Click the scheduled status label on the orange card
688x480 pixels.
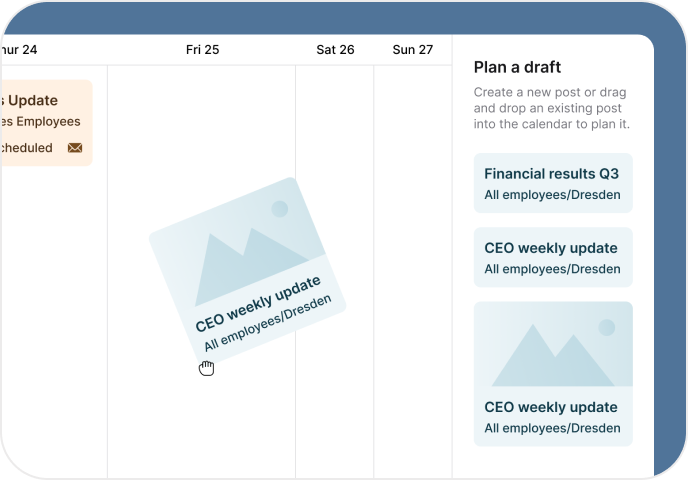click(x=27, y=148)
